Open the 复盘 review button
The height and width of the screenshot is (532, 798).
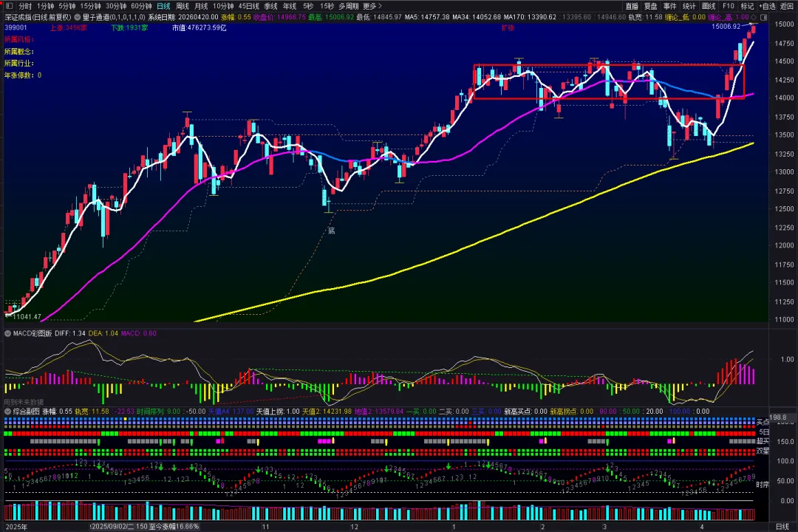click(650, 6)
